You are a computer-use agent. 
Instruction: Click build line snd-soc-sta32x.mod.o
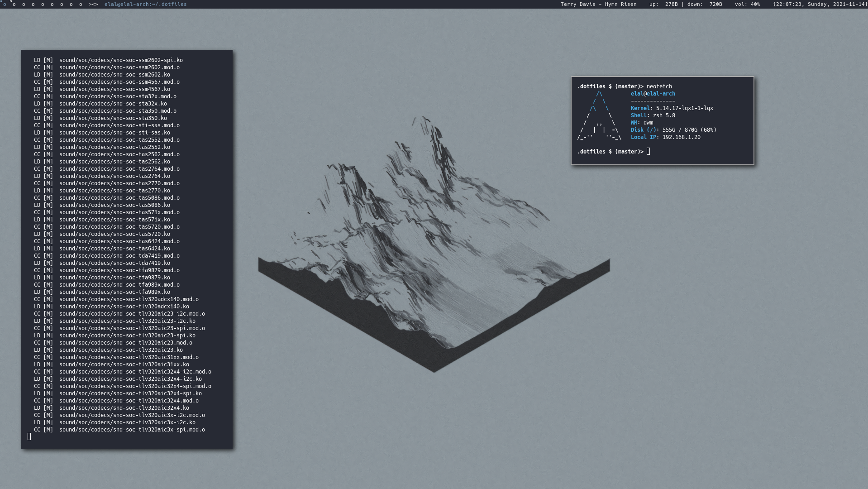click(x=105, y=96)
